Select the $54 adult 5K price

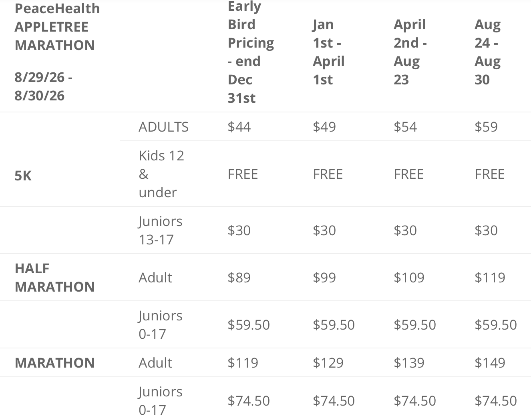[405, 127]
